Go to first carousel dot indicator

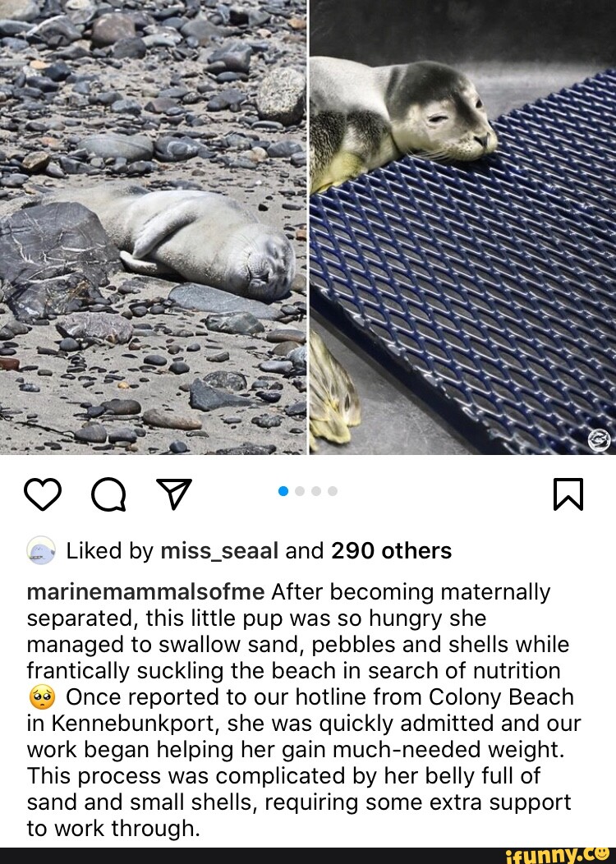[x=283, y=491]
